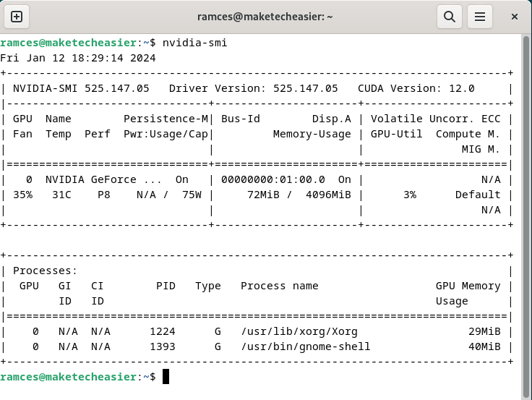Click the NVIDIA GeForce ... GPU name
The width and height of the screenshot is (532, 400).
coord(103,179)
